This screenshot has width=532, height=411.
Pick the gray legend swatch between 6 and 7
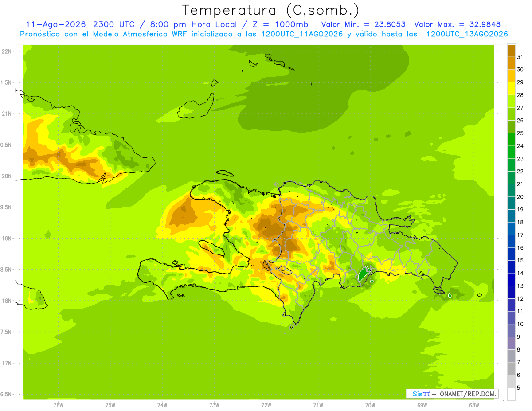(511, 368)
